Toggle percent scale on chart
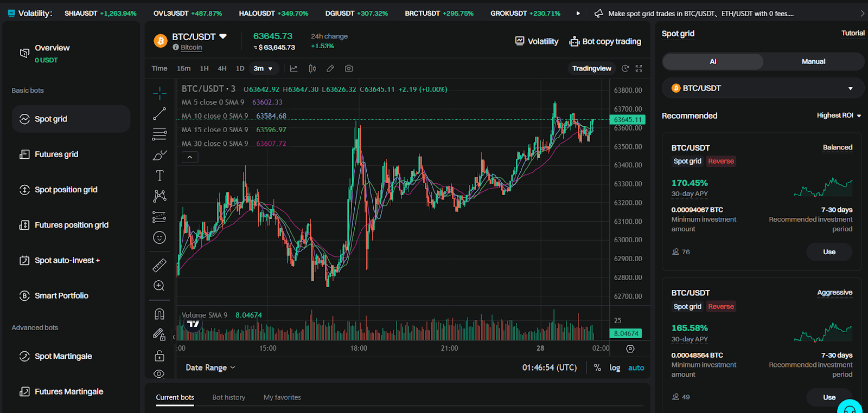The height and width of the screenshot is (413, 868). [x=597, y=367]
